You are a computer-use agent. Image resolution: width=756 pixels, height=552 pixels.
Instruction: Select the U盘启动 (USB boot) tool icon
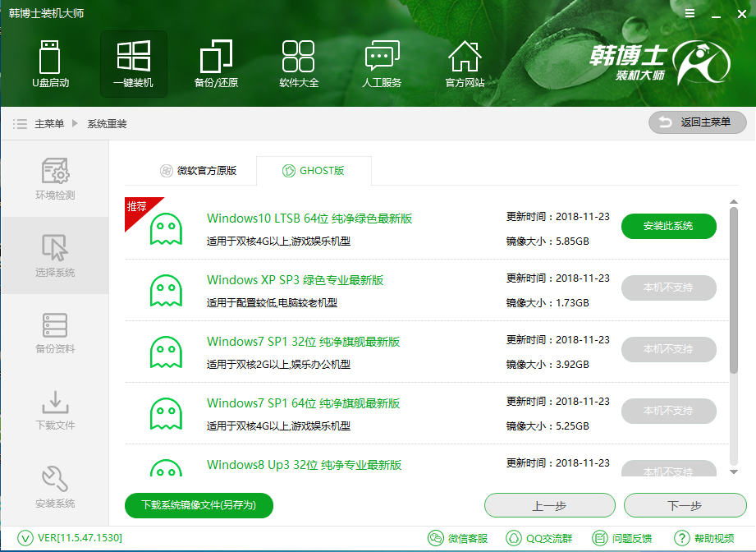coord(52,63)
